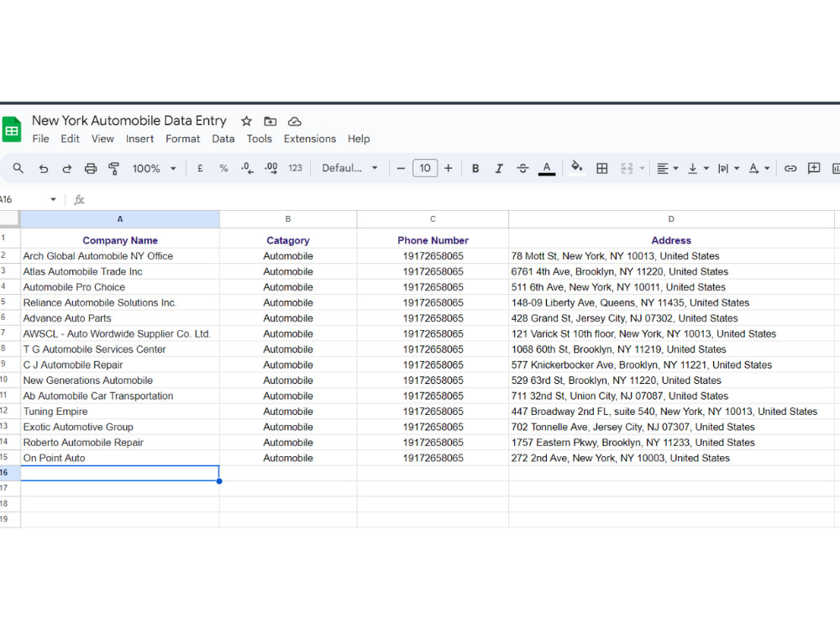Open the print dialog icon
Screen dimensions: 840x630
tap(90, 168)
